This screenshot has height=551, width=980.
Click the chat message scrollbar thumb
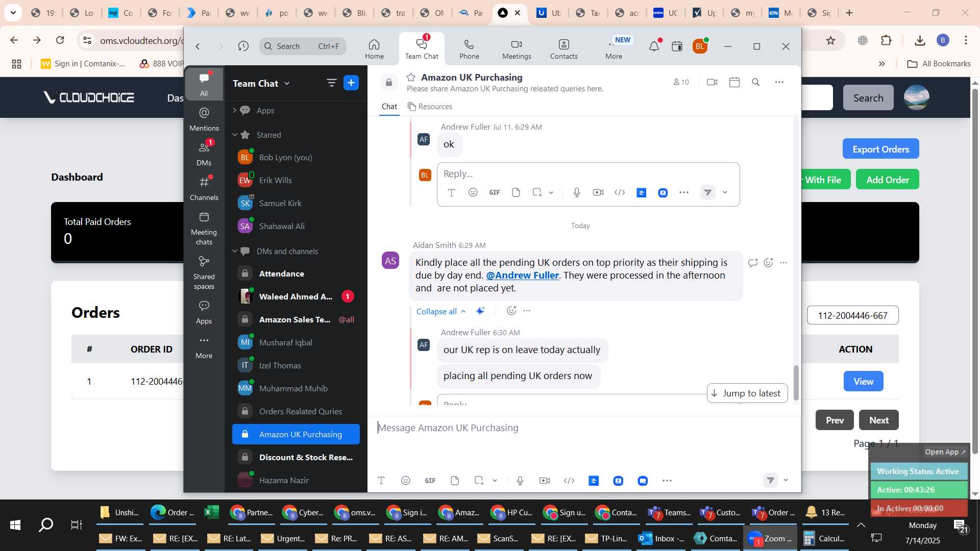pos(796,383)
